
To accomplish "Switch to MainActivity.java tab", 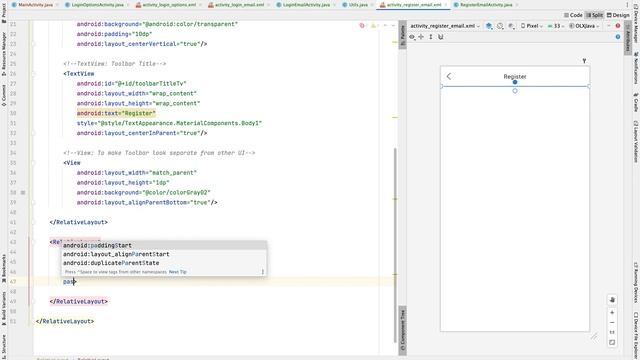I will coord(35,5).
